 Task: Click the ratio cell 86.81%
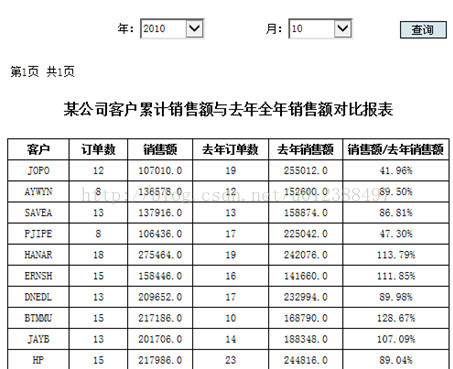point(396,213)
